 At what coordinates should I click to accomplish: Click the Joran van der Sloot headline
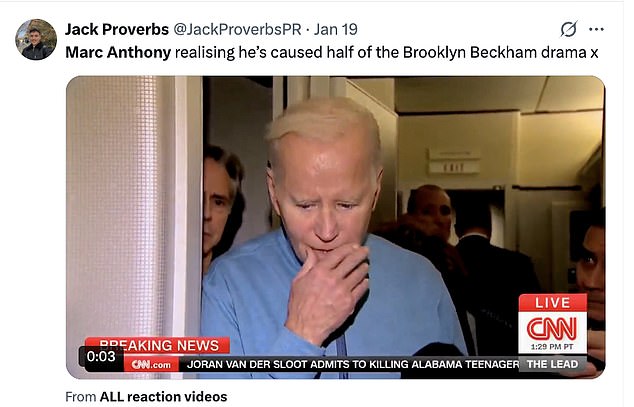click(x=353, y=365)
